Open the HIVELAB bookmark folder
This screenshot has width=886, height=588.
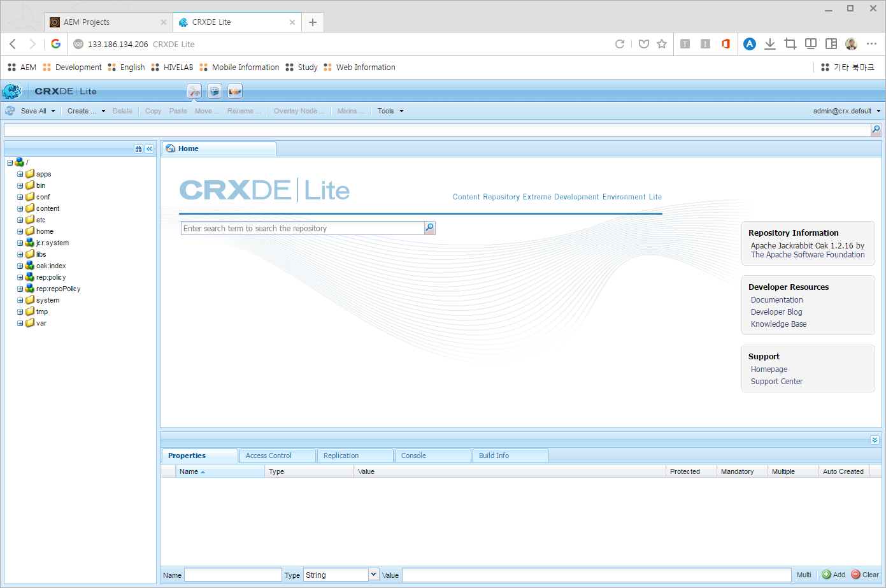tap(172, 67)
